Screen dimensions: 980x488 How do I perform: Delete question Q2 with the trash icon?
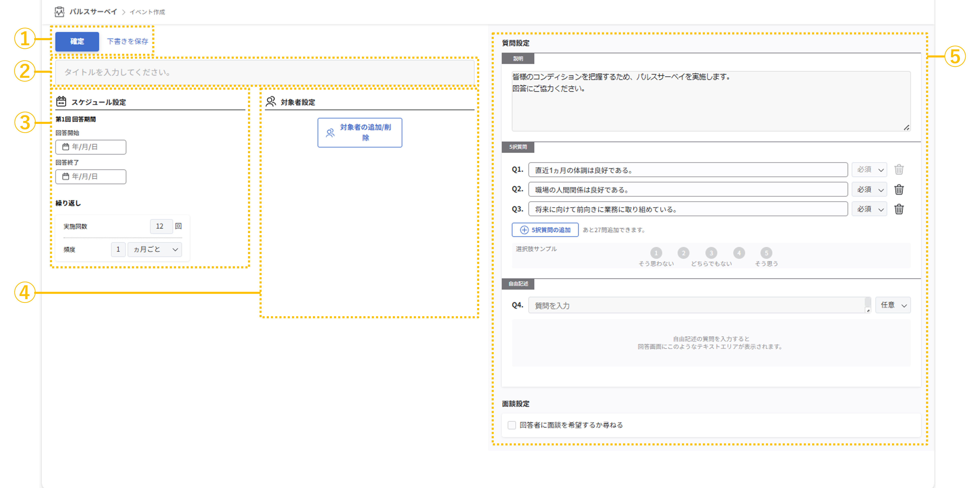(x=899, y=189)
